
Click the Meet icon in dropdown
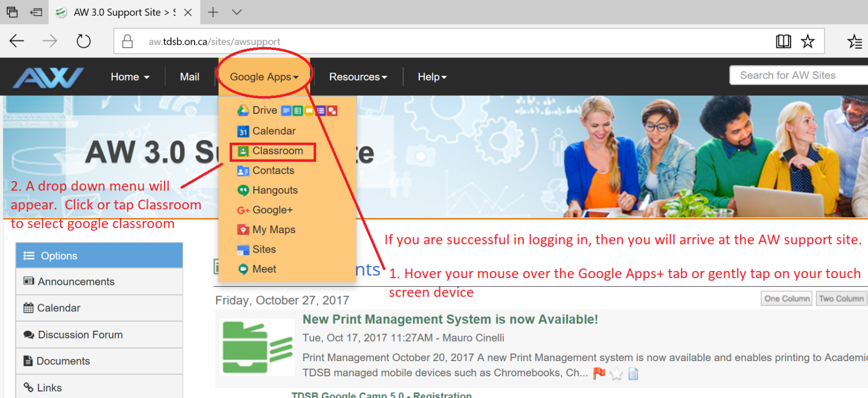[x=243, y=269]
